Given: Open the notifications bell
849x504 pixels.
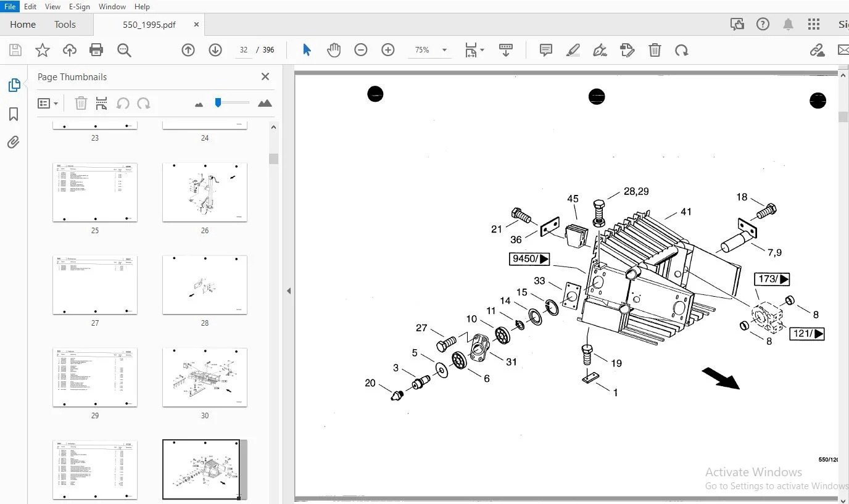Looking at the screenshot, I should tap(789, 24).
